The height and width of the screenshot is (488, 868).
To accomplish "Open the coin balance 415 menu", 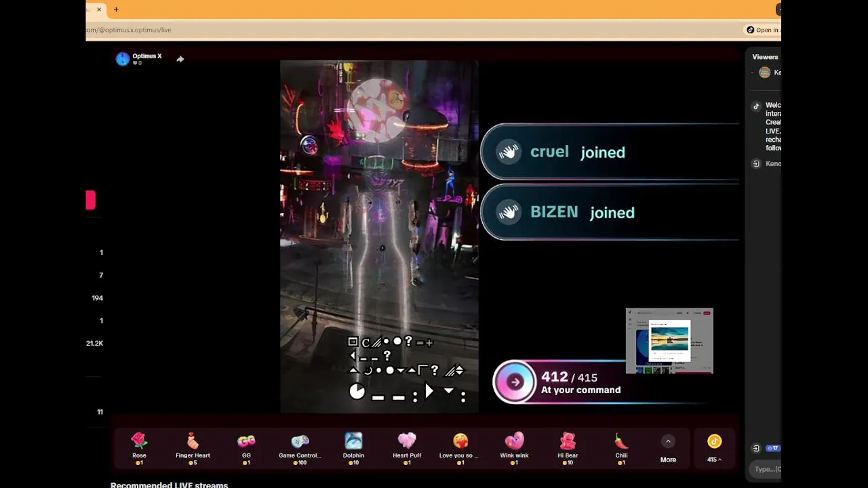I will pyautogui.click(x=714, y=449).
